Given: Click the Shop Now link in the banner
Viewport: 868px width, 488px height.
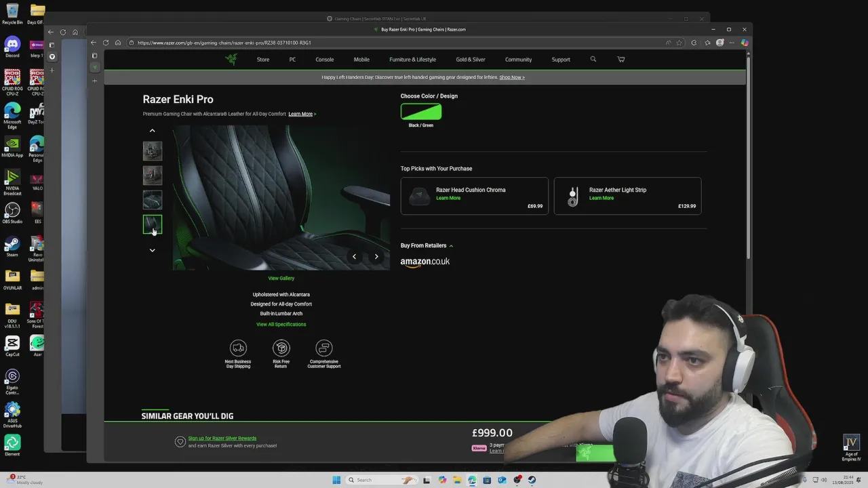Looking at the screenshot, I should pos(512,77).
